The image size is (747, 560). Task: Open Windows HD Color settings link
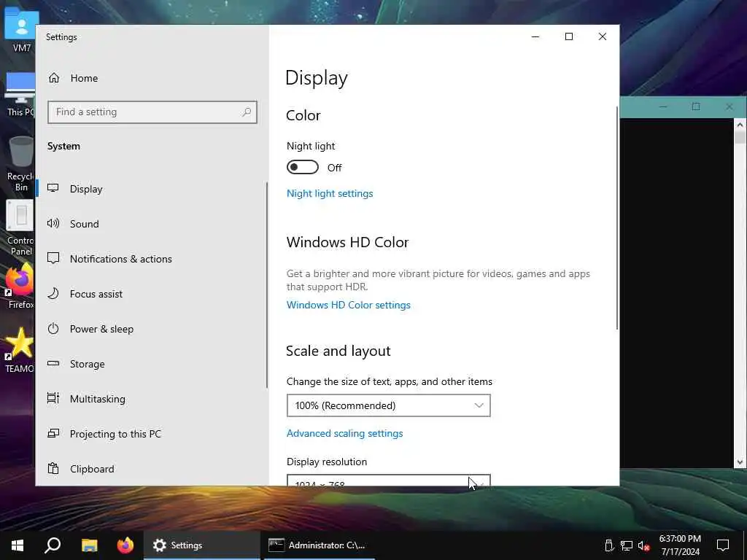pyautogui.click(x=348, y=305)
